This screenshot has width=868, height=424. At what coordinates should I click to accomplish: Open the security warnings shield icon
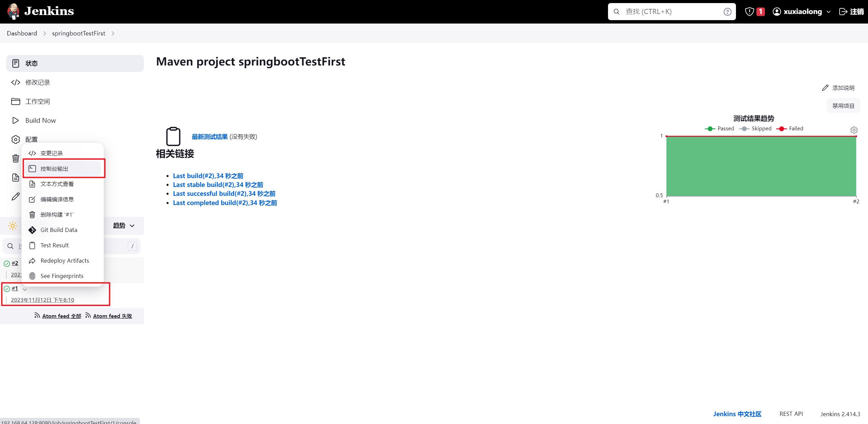749,12
